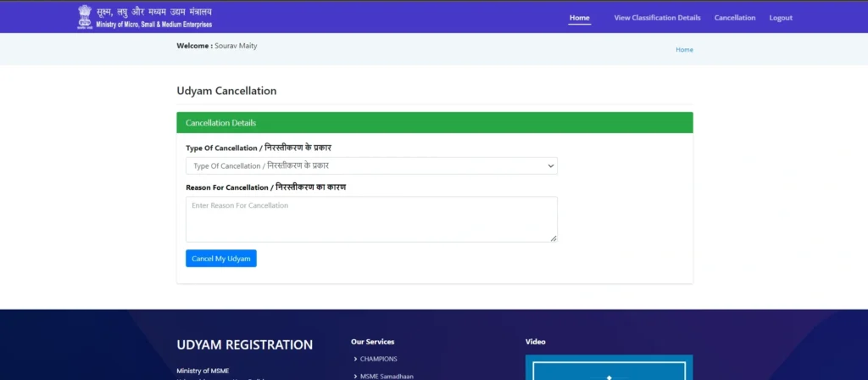The image size is (868, 380).
Task: Click the Udyam Cancellation page heading
Action: point(226,91)
